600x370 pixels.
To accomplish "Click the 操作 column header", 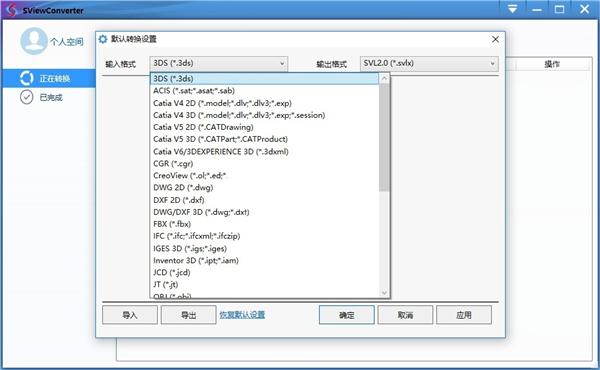I will (x=552, y=64).
